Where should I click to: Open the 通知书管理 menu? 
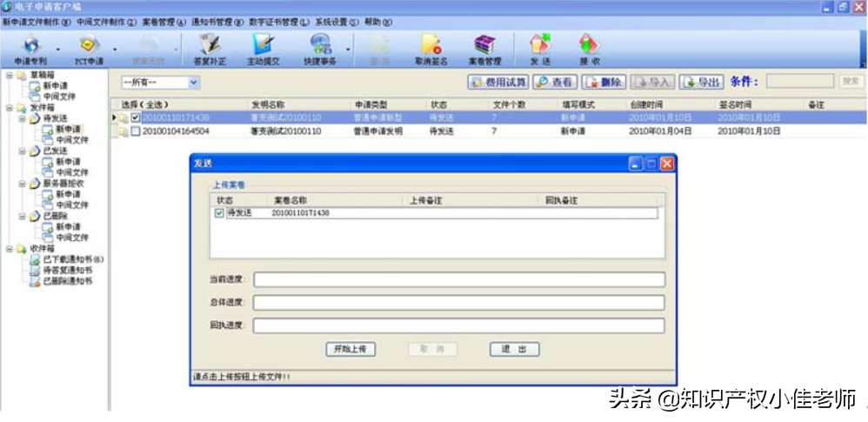click(217, 22)
